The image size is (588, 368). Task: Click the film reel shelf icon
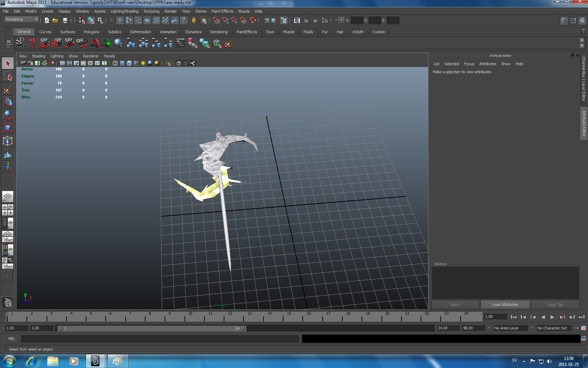click(x=21, y=43)
